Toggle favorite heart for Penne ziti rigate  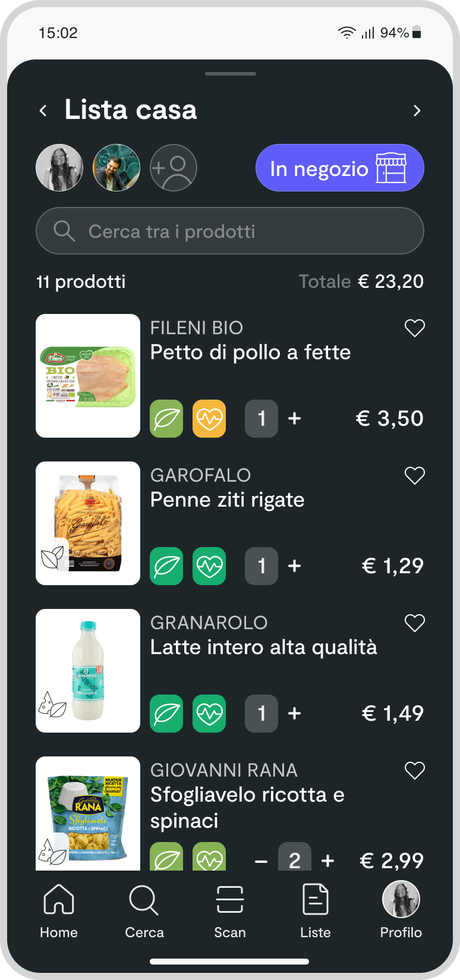tap(415, 475)
